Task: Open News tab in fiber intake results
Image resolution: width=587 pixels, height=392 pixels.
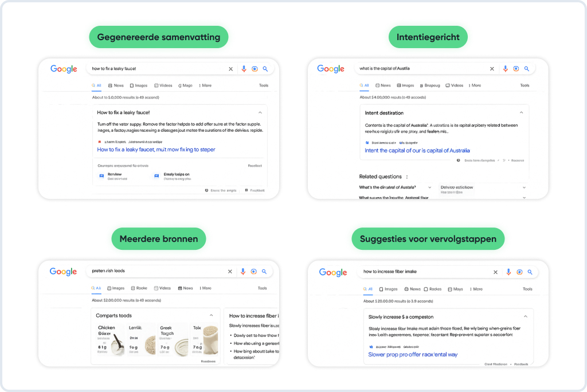Action: pos(413,289)
